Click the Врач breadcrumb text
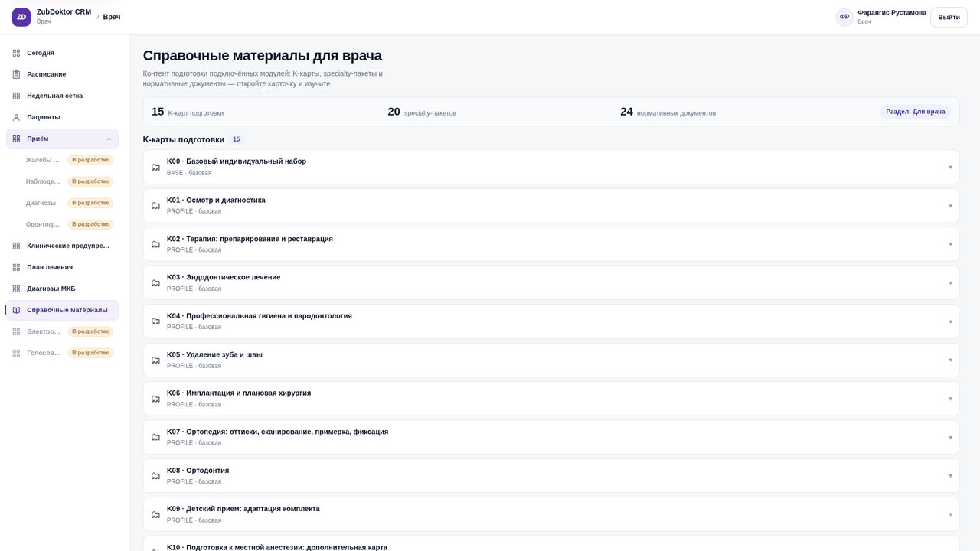 pyautogui.click(x=112, y=17)
